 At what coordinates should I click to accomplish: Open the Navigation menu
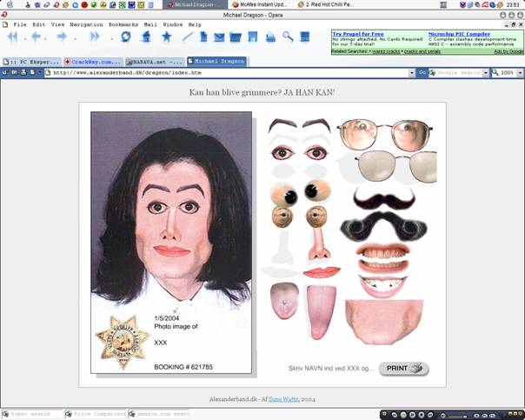(86, 24)
